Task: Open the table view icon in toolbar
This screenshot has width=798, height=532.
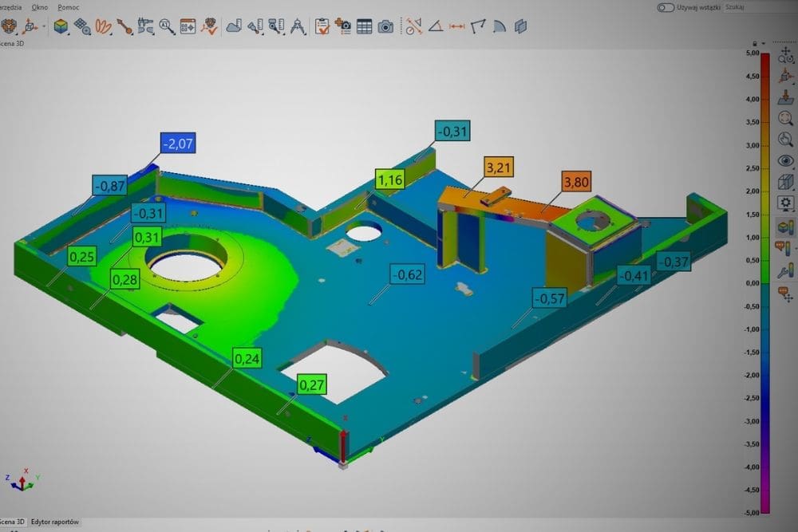Action: (365, 26)
